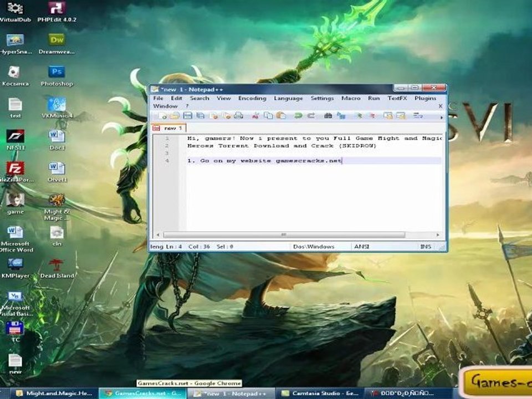This screenshot has width=532, height=399.
Task: Select the Dead Island desktop icon
Action: (57, 268)
